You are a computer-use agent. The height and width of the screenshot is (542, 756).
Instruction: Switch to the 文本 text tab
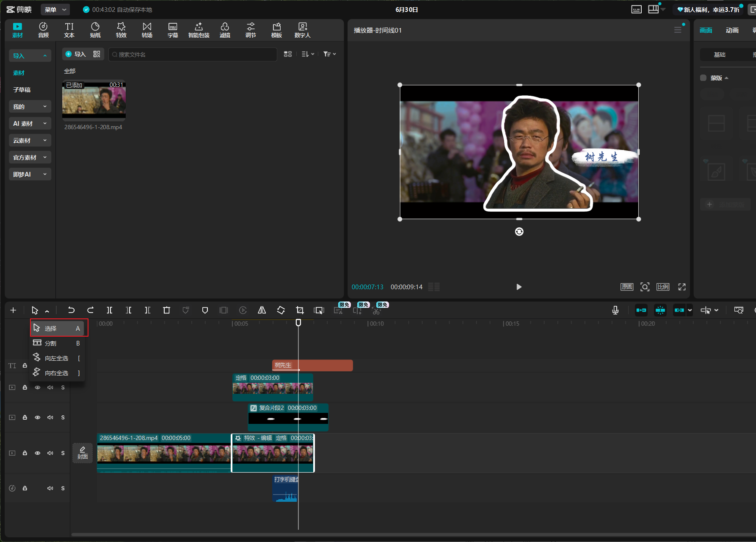(x=69, y=30)
